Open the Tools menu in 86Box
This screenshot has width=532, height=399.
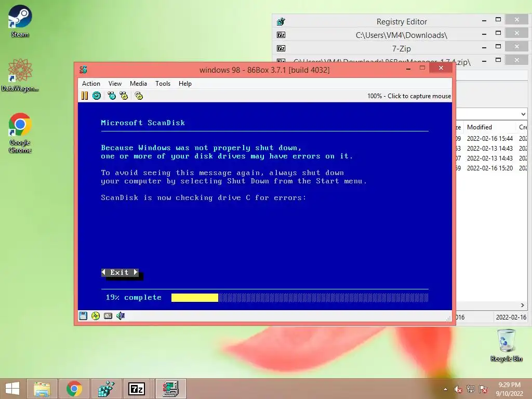pos(163,84)
